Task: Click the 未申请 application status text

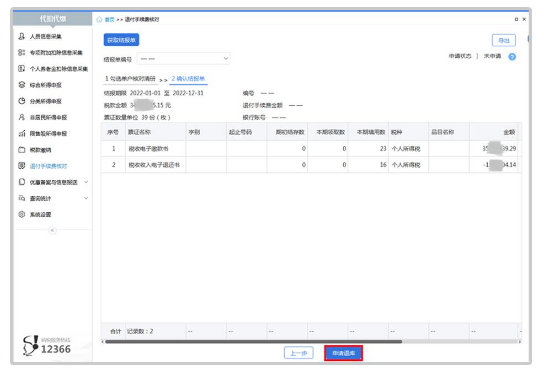Action: coord(492,56)
